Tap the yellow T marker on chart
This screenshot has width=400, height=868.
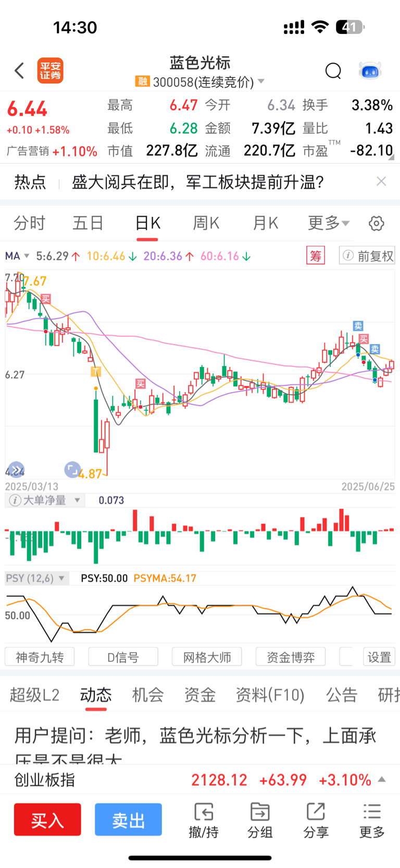click(x=96, y=372)
